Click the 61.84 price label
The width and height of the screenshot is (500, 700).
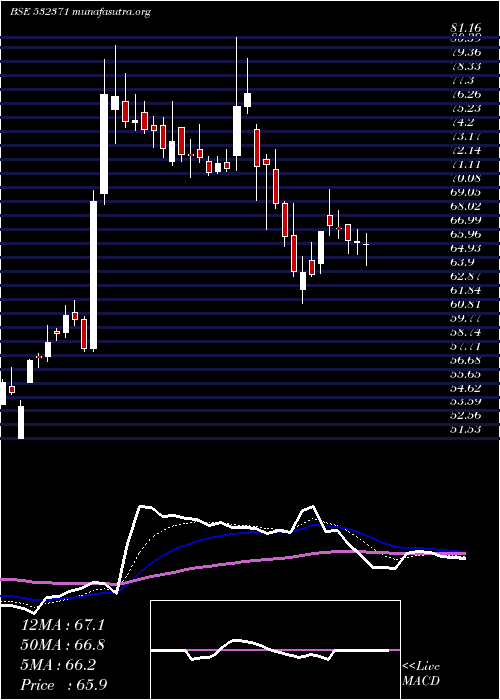coord(466,290)
